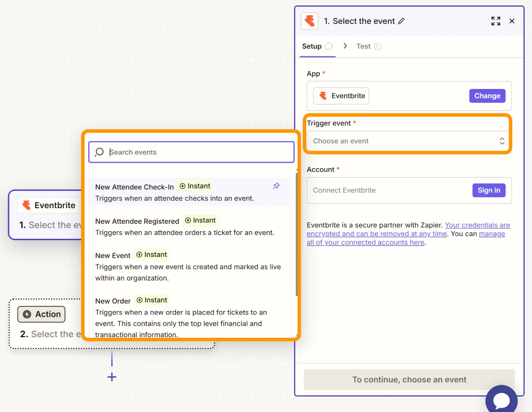Click Triggers when an attendee checks into text

175,198
